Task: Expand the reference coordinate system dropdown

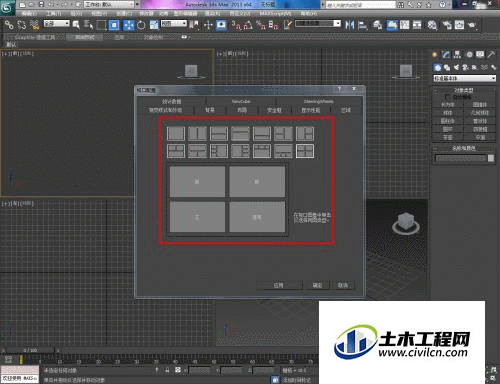Action: (x=174, y=23)
